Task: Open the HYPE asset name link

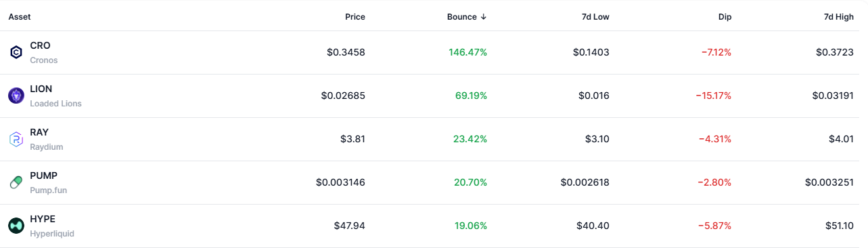Action: 43,219
